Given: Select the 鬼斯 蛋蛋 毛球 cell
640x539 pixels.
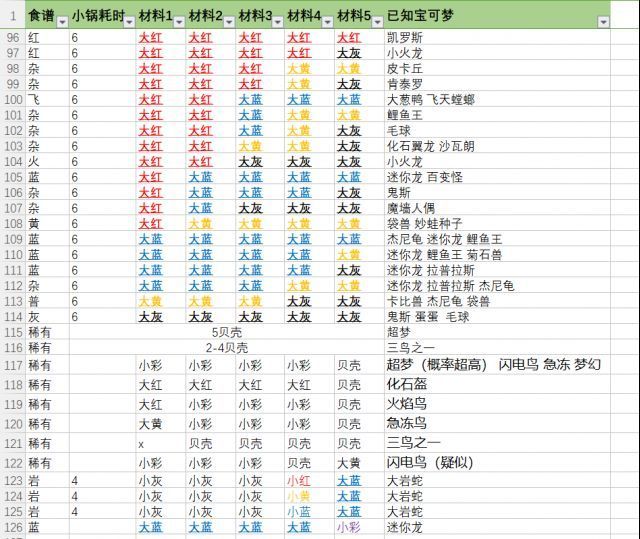Looking at the screenshot, I should click(497, 317).
